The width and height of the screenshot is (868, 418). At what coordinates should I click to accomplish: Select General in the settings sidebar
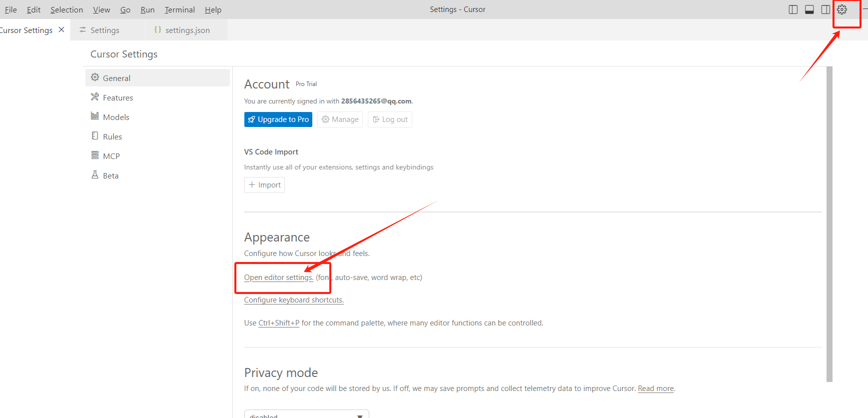(157, 78)
